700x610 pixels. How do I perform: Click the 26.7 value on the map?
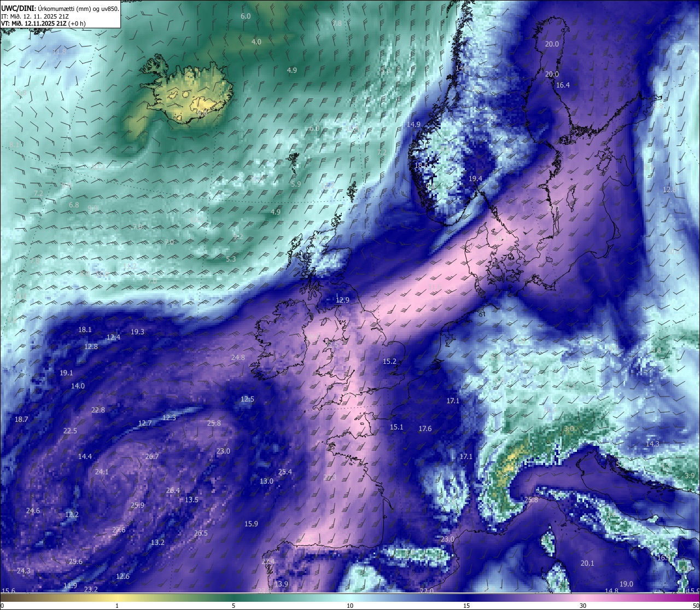tap(152, 457)
